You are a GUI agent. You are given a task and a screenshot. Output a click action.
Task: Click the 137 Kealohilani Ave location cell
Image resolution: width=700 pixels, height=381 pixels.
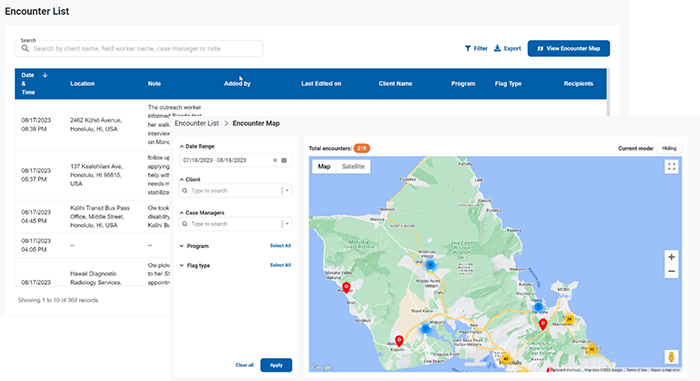point(96,175)
